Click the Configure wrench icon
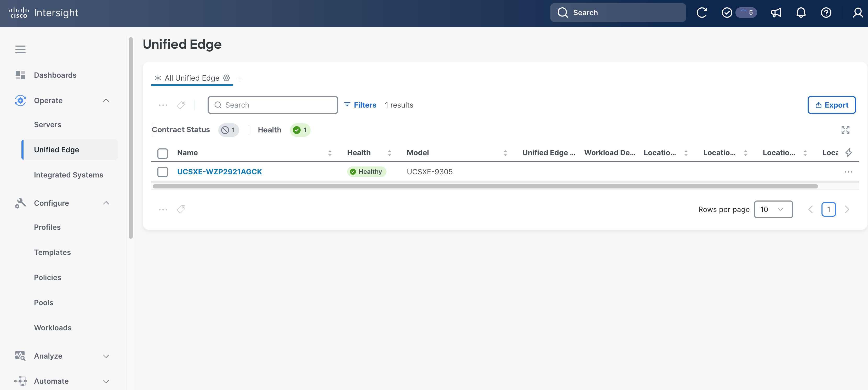868x390 pixels. click(20, 203)
